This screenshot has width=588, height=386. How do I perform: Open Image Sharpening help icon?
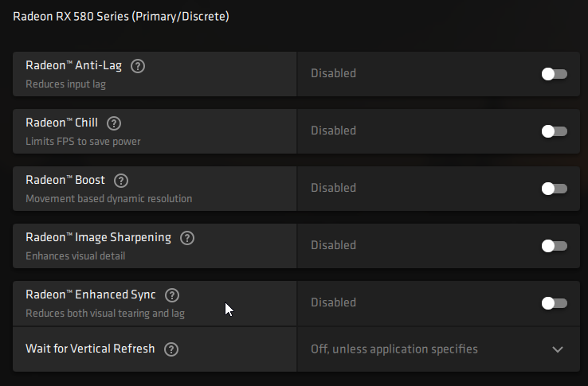[x=187, y=238]
